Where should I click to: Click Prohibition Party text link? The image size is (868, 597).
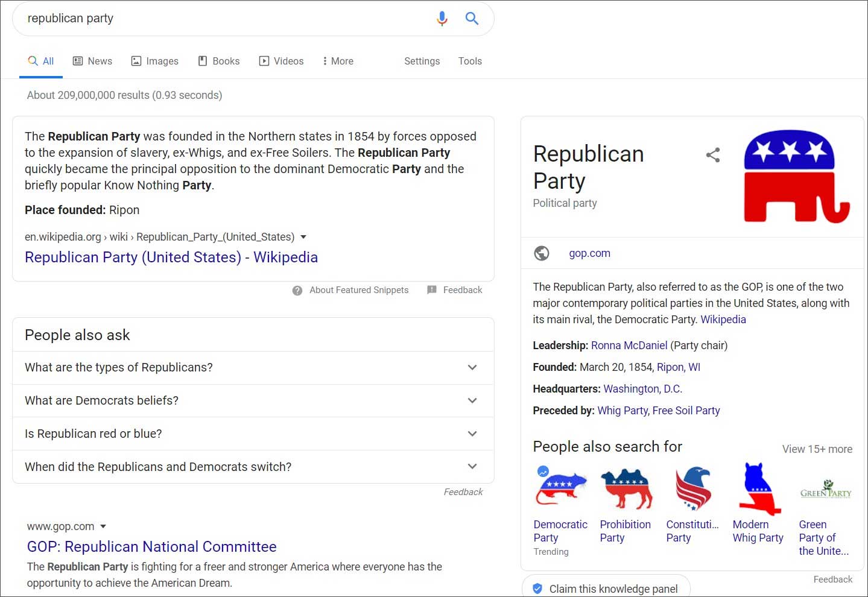626,531
